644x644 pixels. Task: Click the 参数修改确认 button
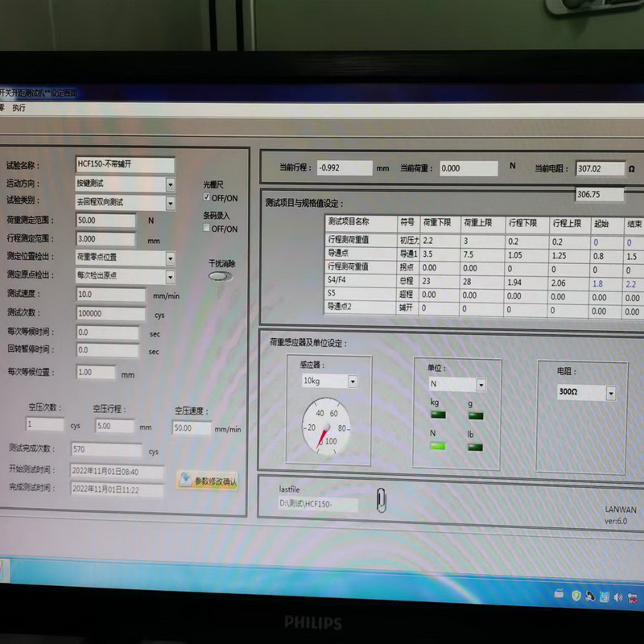coord(208,481)
